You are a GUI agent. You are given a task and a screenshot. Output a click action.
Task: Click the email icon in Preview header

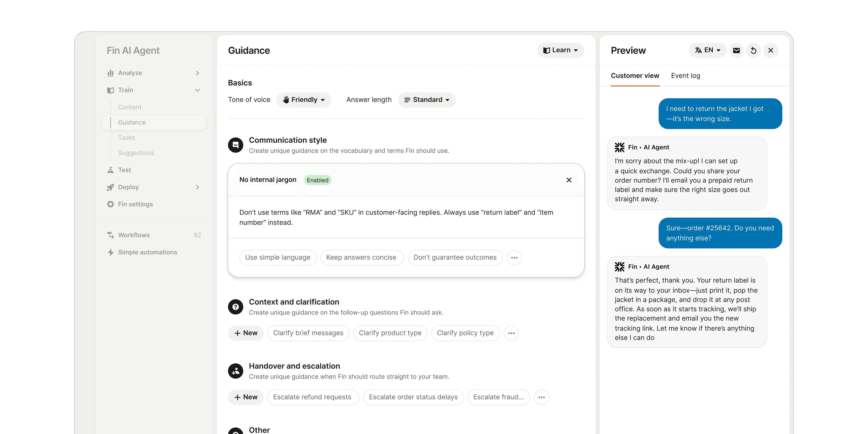[x=736, y=51]
